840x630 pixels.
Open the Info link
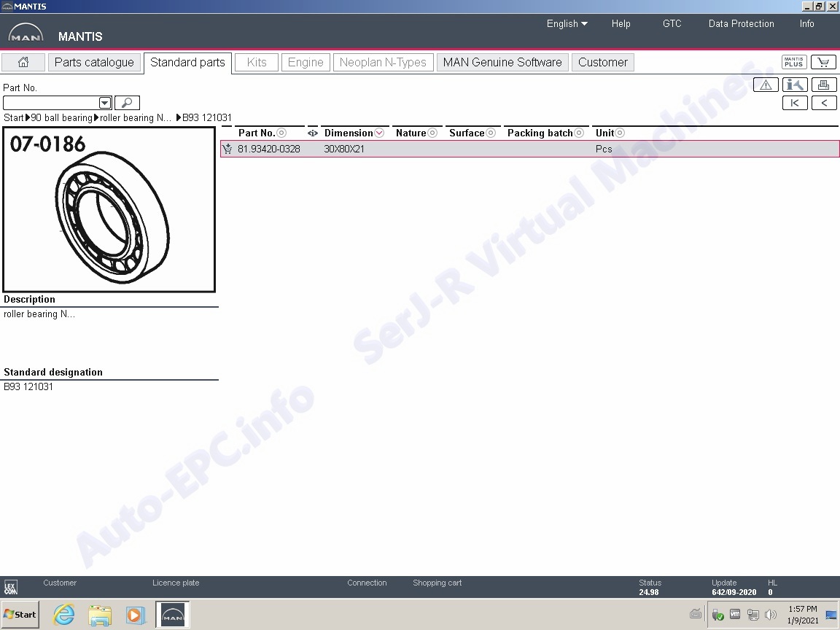point(806,23)
